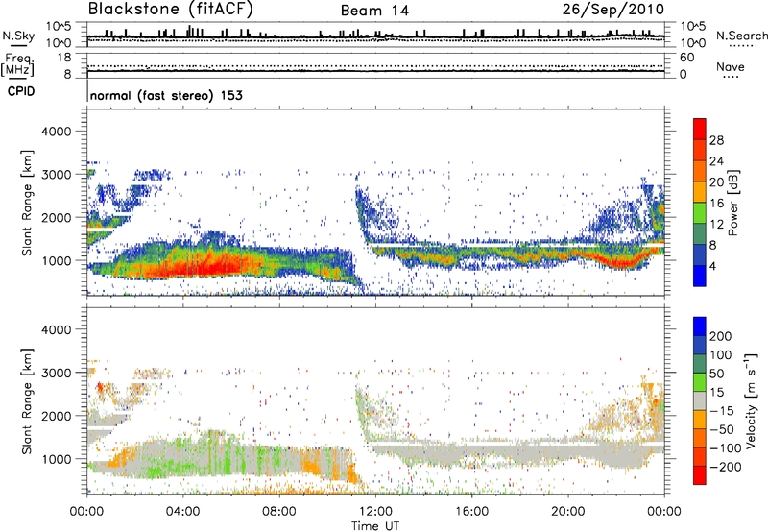The image size is (768, 532).
Task: Select the '12:00' time axis label
Action: [x=375, y=512]
